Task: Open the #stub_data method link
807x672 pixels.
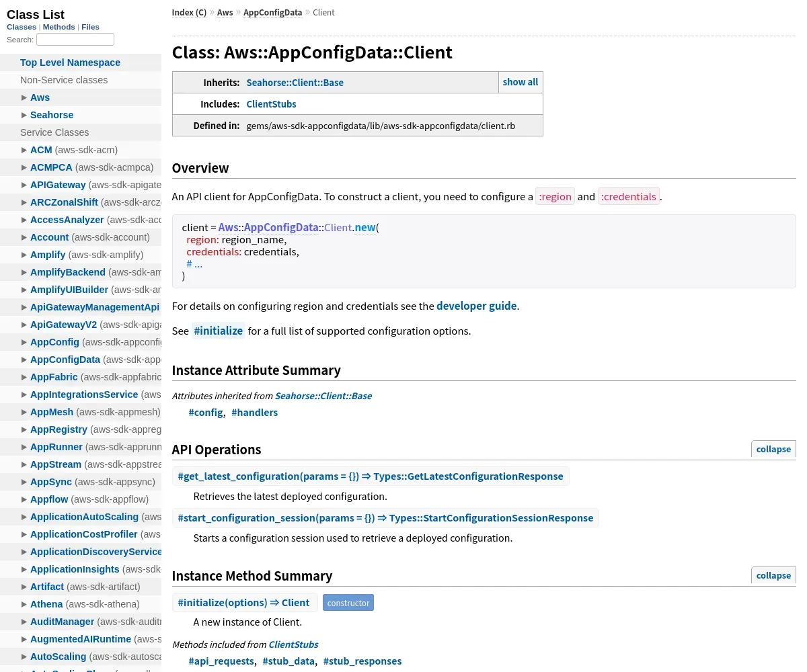Action: pyautogui.click(x=289, y=661)
